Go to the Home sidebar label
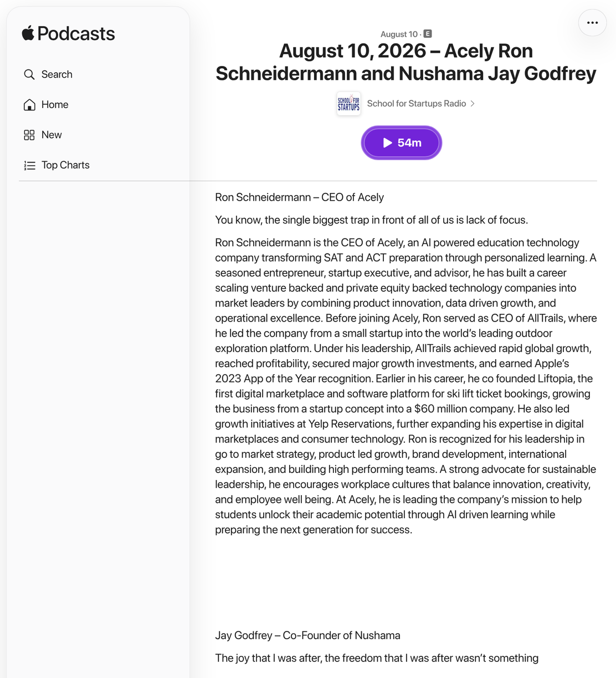 coord(55,105)
